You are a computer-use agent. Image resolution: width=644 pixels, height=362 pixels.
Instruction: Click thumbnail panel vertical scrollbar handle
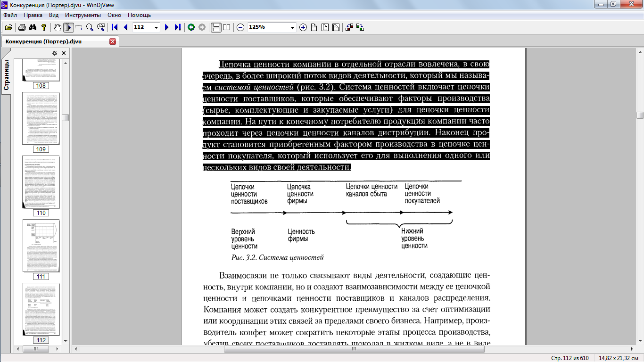point(66,117)
